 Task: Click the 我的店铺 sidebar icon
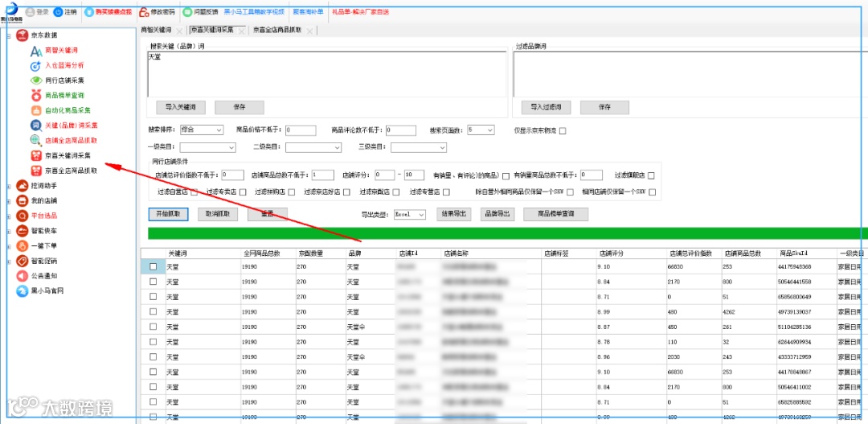(23, 200)
